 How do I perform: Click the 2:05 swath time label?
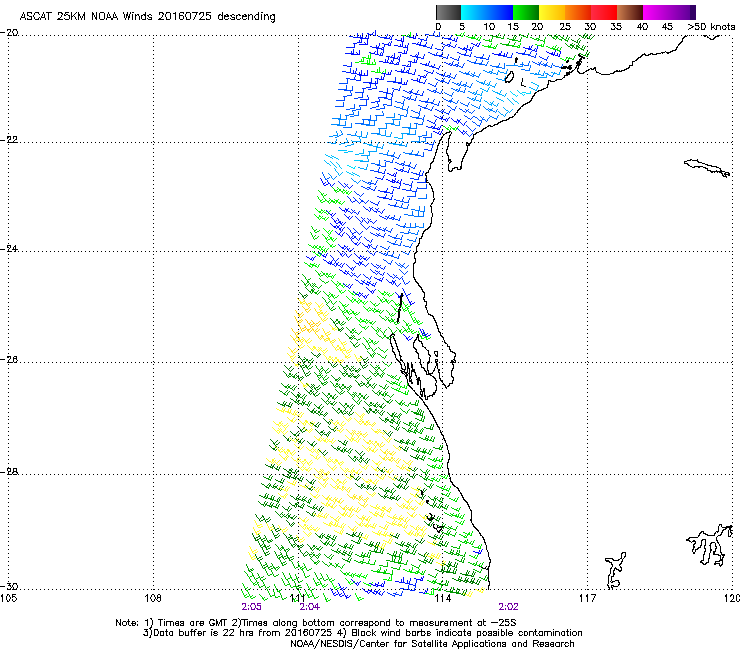252,607
